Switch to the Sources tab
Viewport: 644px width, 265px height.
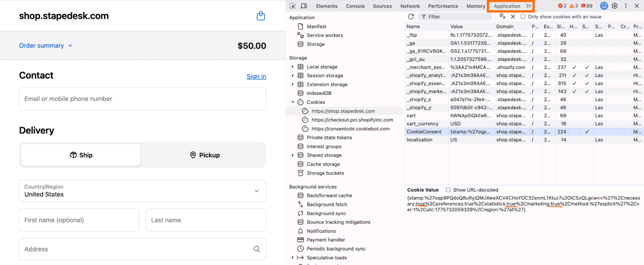coord(382,6)
